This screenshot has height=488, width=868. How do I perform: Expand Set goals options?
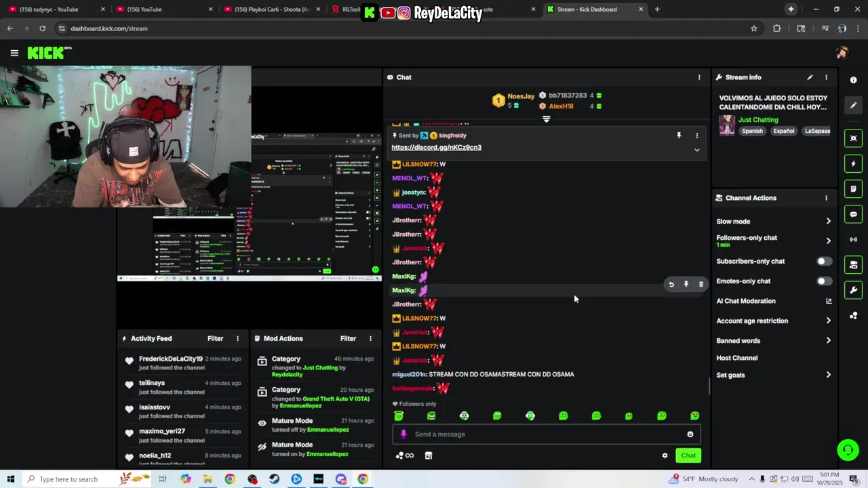coord(828,375)
